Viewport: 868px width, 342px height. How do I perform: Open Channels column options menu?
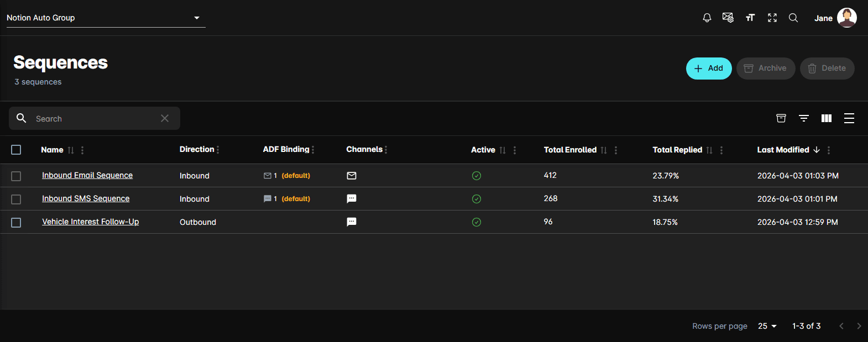pyautogui.click(x=386, y=150)
